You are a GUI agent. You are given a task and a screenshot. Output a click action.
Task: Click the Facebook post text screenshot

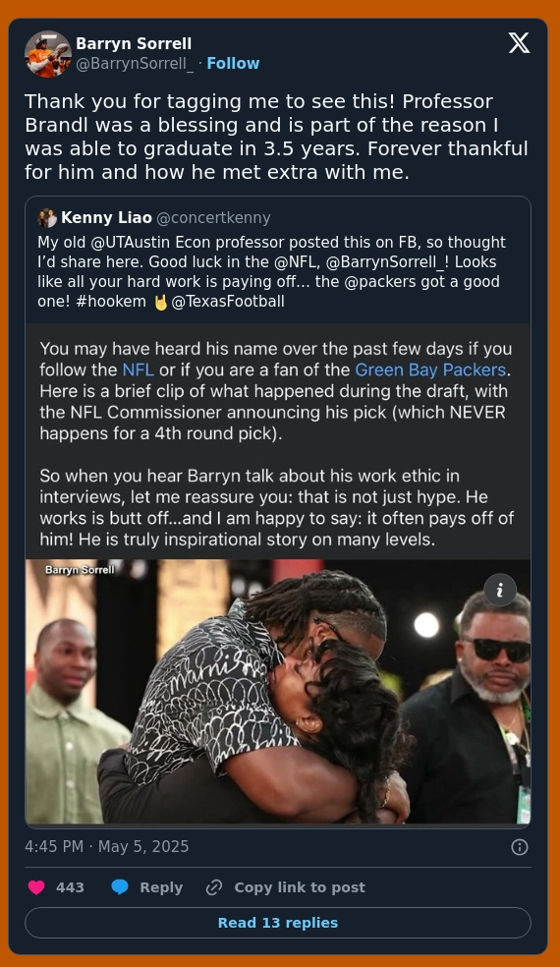point(277,441)
